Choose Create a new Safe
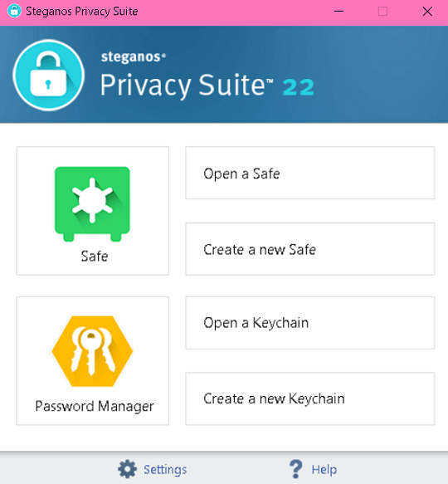 click(x=310, y=249)
